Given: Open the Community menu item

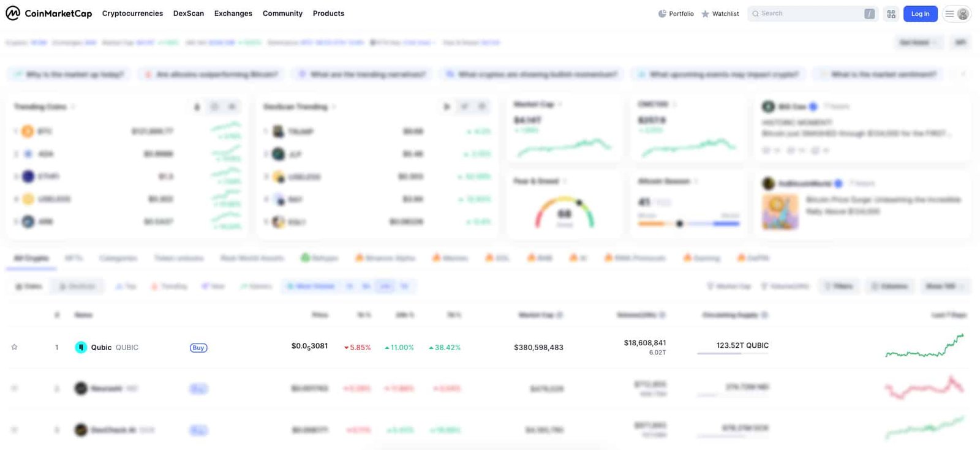Looking at the screenshot, I should 282,13.
